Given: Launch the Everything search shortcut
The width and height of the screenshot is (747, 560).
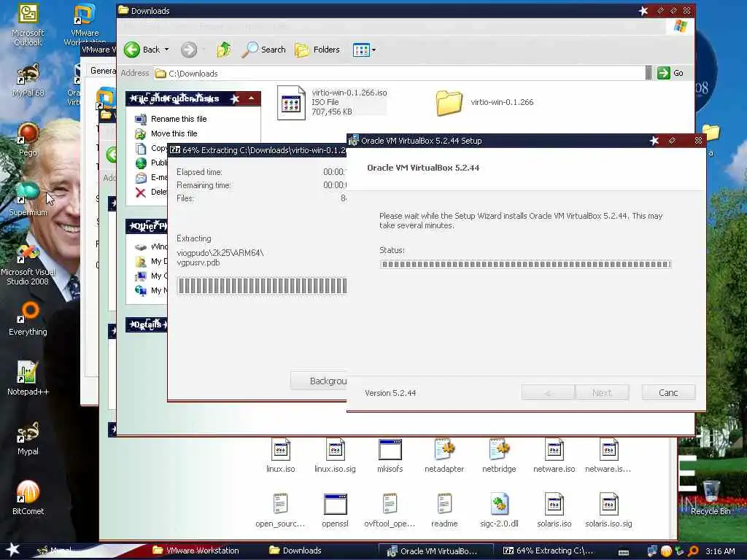Looking at the screenshot, I should click(x=28, y=319).
